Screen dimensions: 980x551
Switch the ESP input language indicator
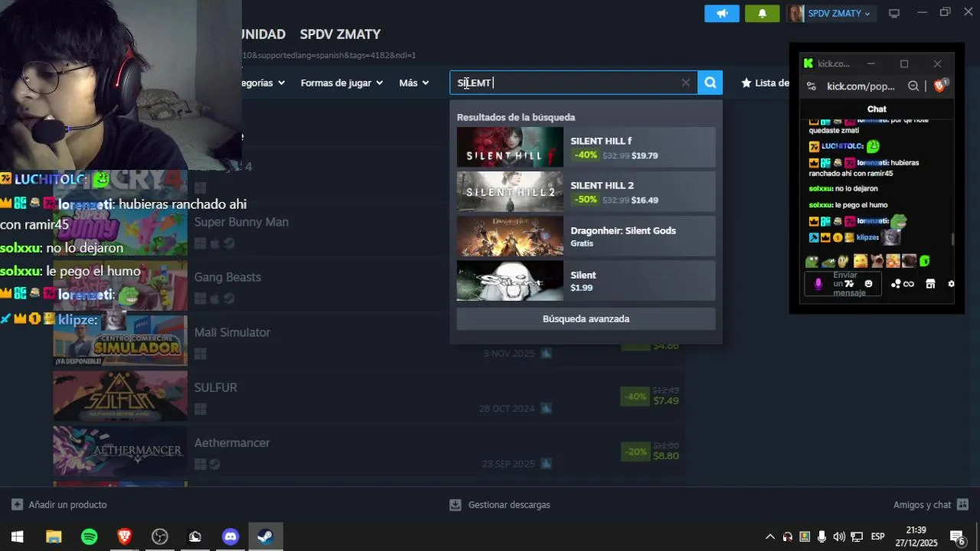coord(877,537)
